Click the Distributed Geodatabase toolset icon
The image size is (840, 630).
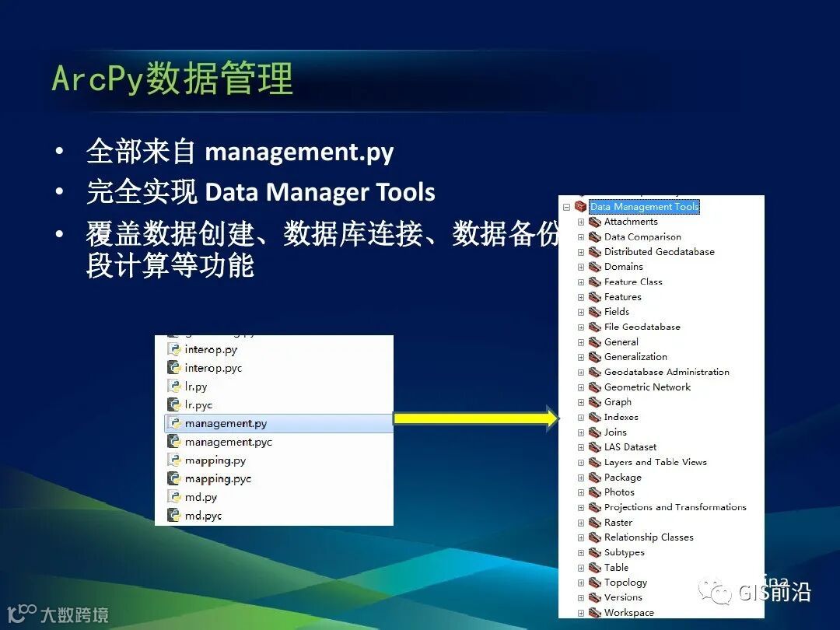595,252
